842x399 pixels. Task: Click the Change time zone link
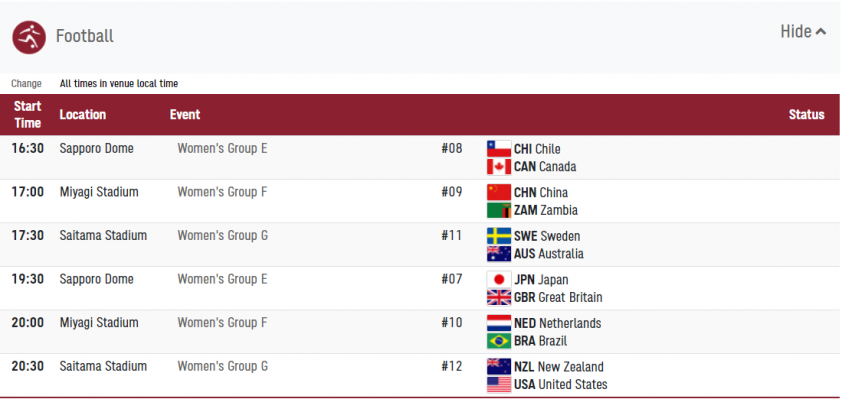[26, 84]
